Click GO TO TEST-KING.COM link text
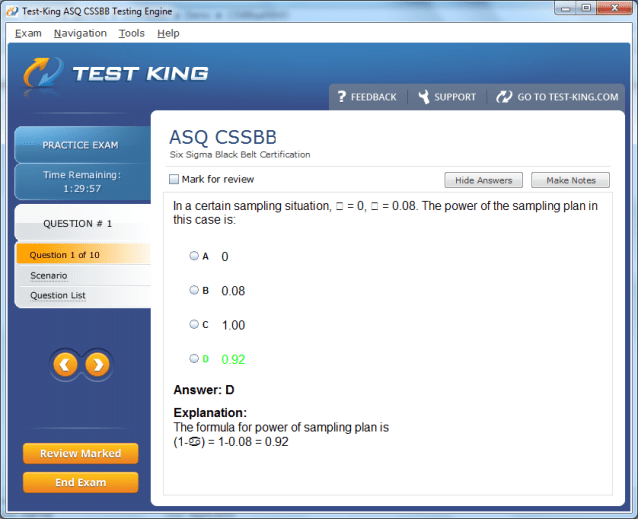The height and width of the screenshot is (519, 638). [568, 97]
